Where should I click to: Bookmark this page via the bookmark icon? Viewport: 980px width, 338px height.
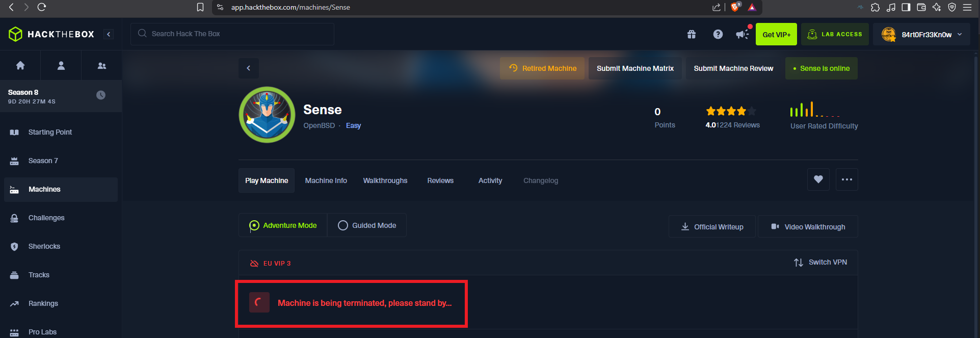coord(200,7)
